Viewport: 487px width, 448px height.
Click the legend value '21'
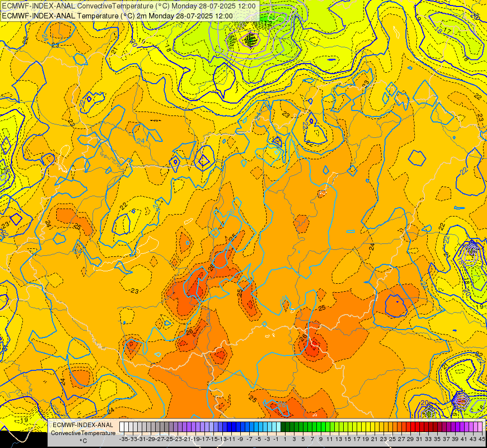pyautogui.click(x=375, y=439)
